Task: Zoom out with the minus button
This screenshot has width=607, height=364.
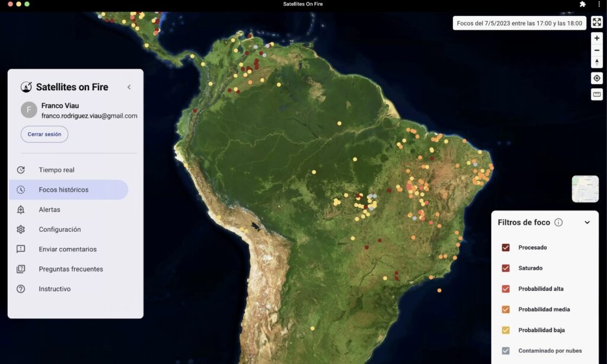Action: click(x=597, y=50)
